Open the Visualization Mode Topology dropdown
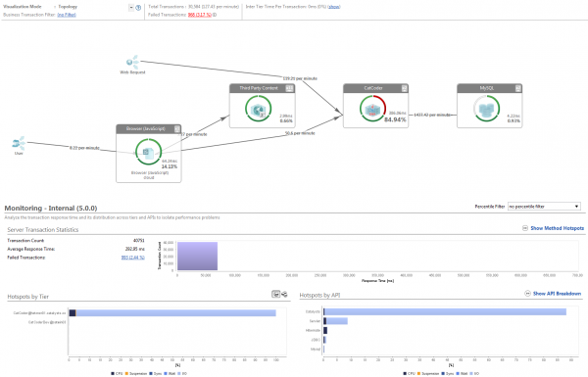Image resolution: width=588 pixels, height=377 pixels. tap(131, 8)
